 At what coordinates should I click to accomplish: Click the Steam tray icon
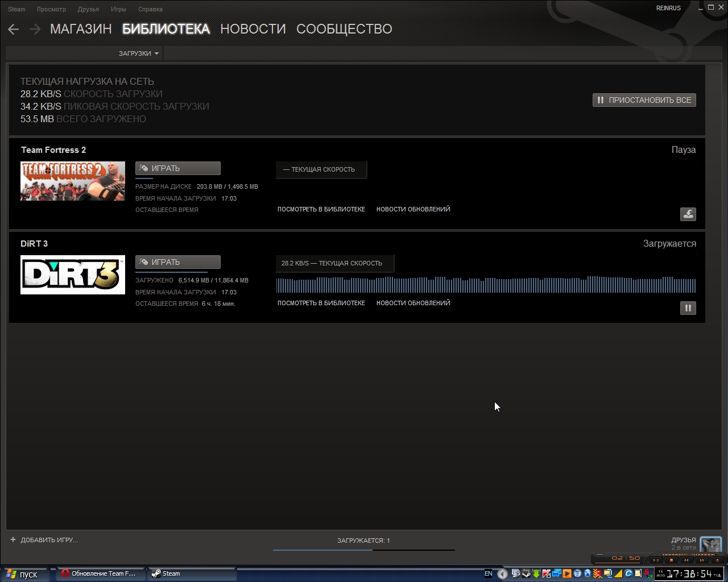point(526,573)
